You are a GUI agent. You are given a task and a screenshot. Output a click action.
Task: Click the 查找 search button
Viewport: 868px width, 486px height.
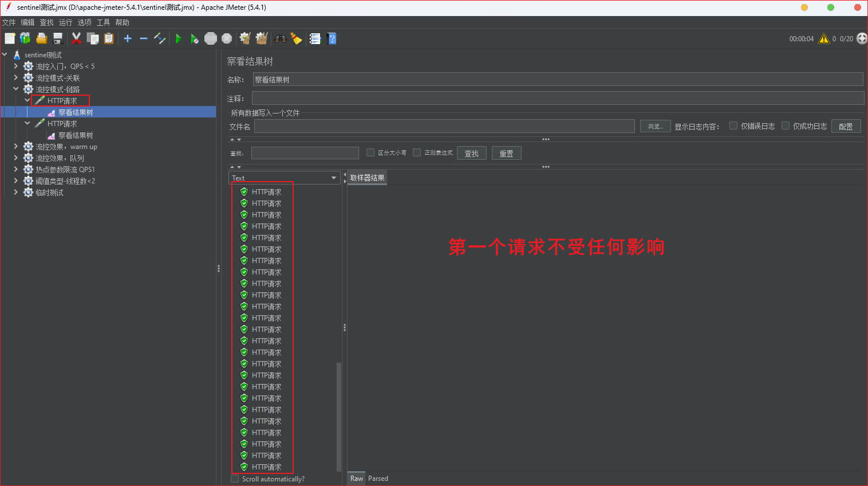coord(471,153)
